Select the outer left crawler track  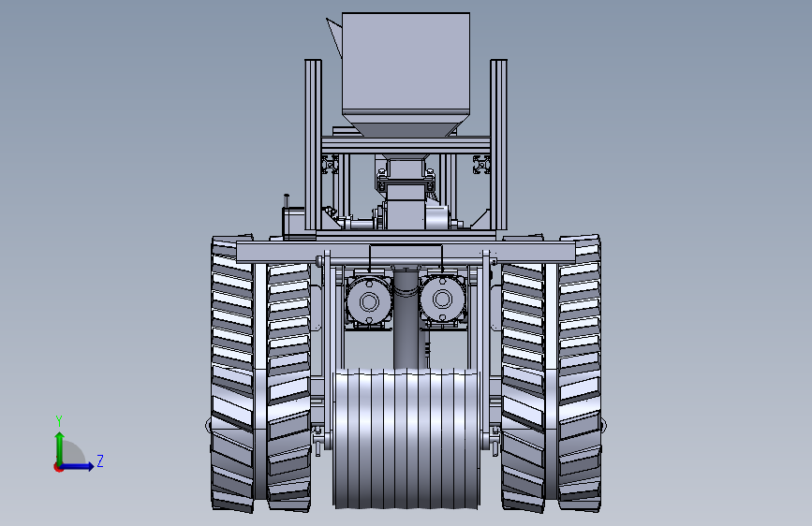pos(232,373)
